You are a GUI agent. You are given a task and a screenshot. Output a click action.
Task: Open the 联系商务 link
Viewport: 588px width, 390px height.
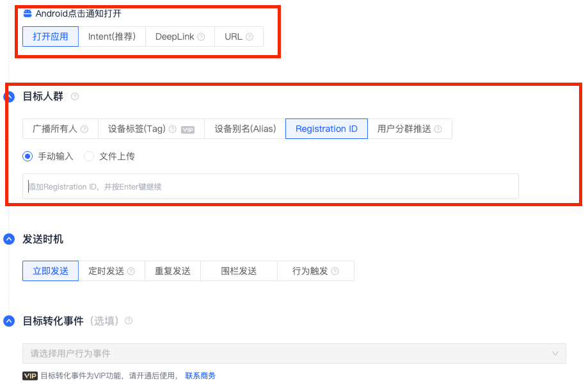(200, 376)
